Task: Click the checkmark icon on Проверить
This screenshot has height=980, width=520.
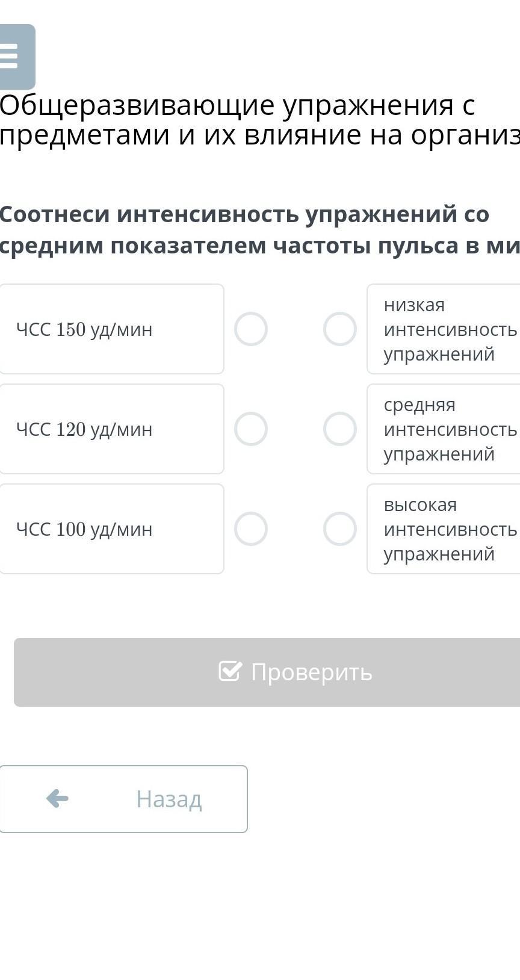Action: [230, 671]
